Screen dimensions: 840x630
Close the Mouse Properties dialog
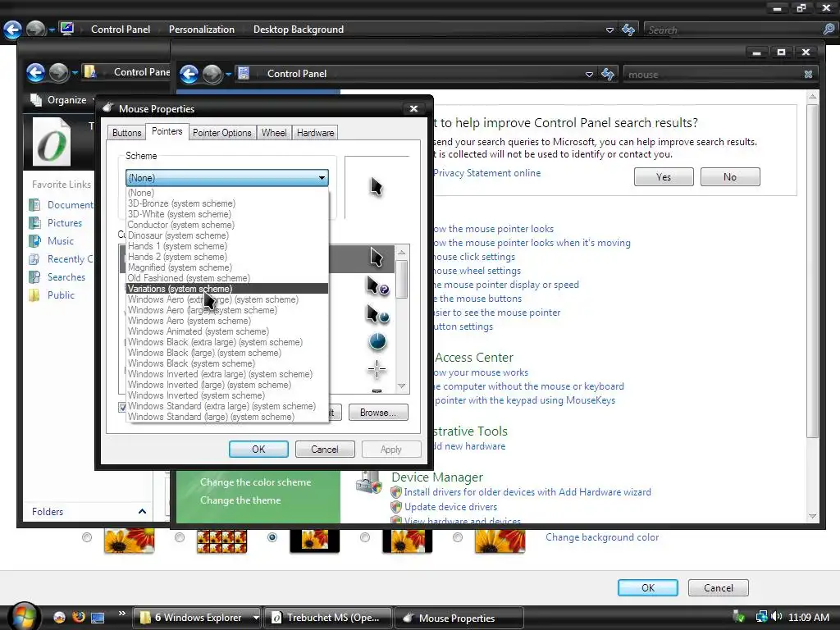tap(413, 109)
